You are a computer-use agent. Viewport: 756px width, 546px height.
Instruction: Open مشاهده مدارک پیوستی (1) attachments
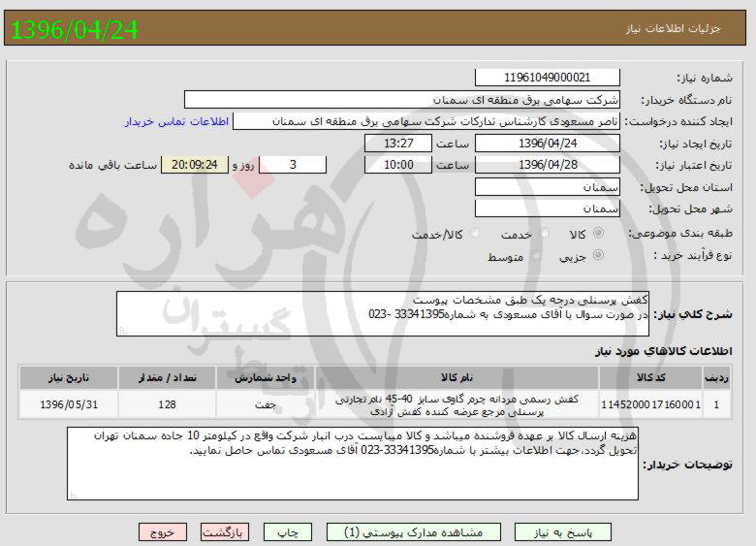pyautogui.click(x=414, y=532)
